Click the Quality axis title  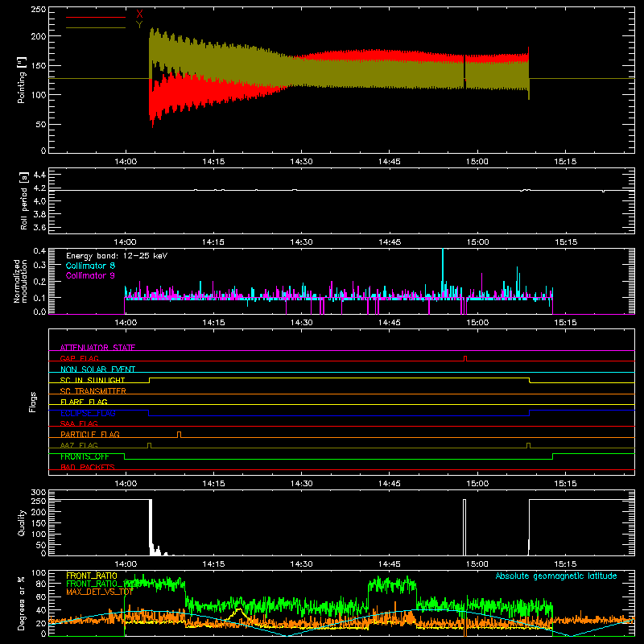tap(22, 522)
